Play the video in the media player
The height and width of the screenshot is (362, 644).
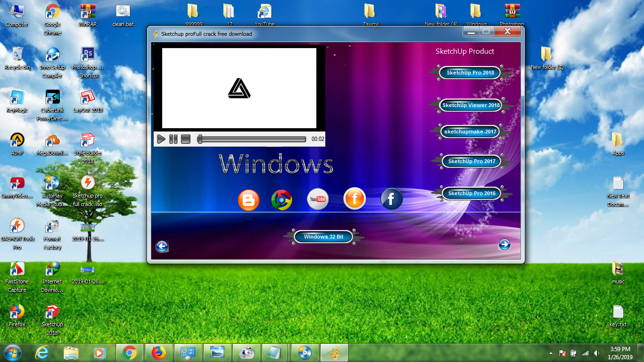pos(161,139)
